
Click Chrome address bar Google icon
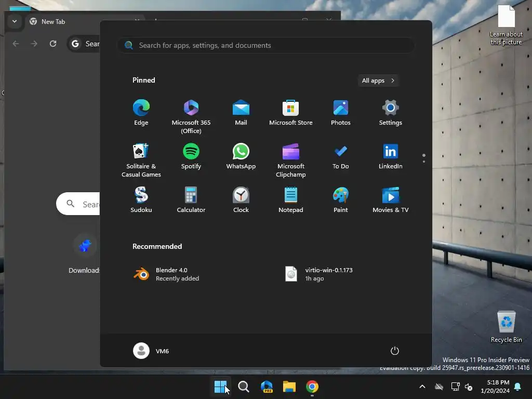point(75,44)
